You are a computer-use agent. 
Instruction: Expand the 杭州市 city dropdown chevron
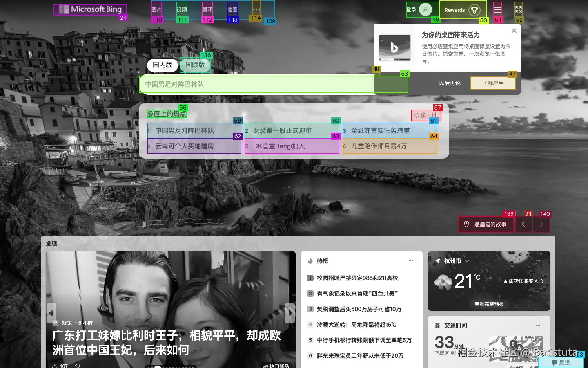pos(467,261)
